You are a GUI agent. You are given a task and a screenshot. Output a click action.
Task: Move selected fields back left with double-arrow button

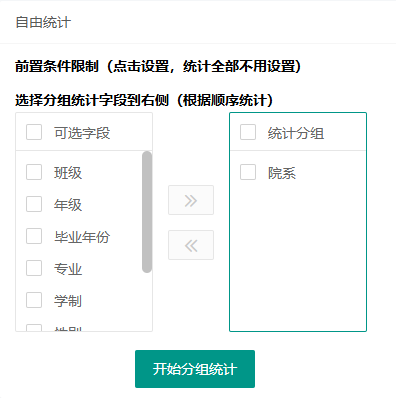click(191, 245)
